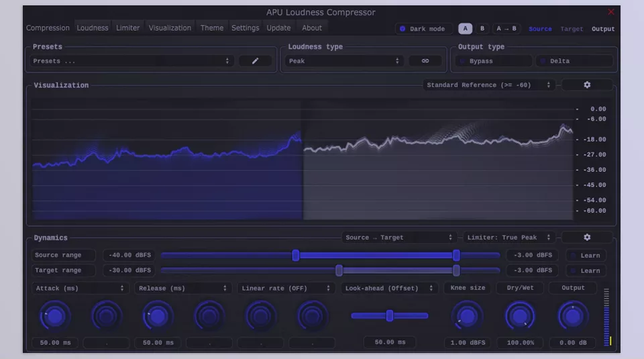Click the Output gain knob
Image resolution: width=644 pixels, height=359 pixels.
coord(573,316)
